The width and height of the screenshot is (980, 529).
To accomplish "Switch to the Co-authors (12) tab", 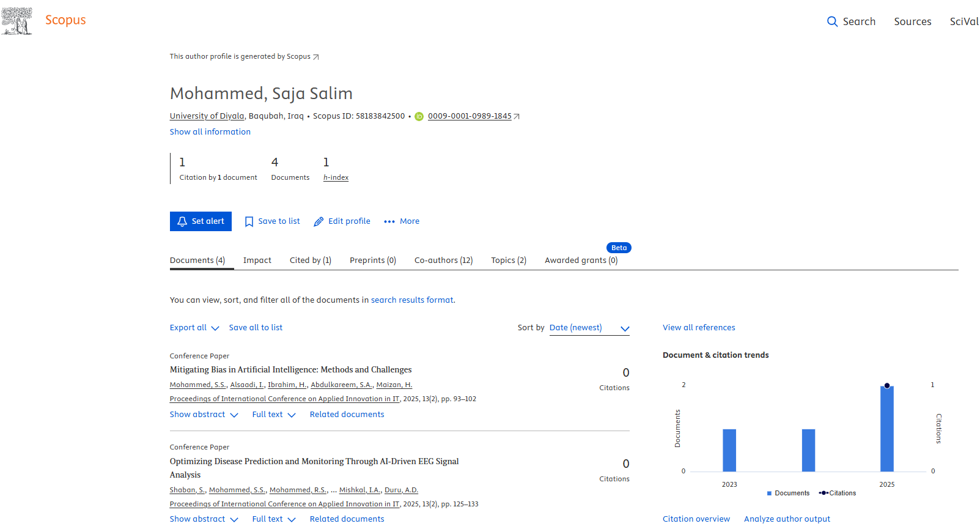I will tap(443, 261).
